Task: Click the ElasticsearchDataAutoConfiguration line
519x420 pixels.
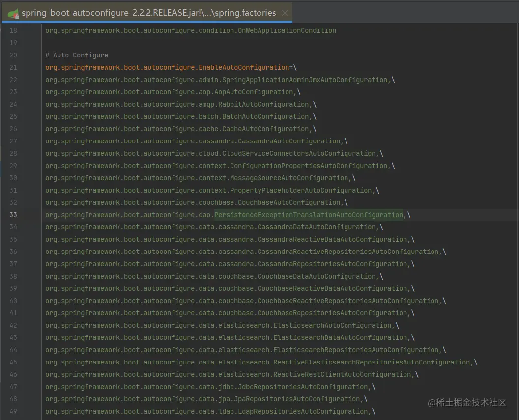Action: coord(230,337)
